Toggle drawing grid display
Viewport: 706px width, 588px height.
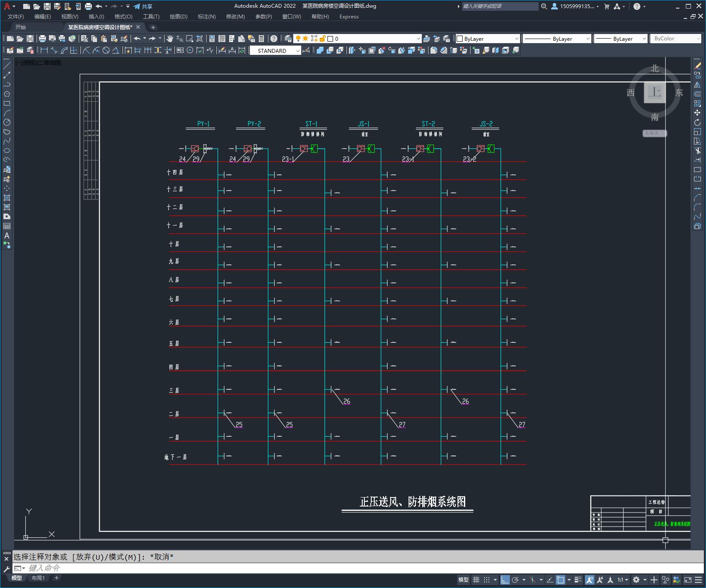click(x=476, y=580)
